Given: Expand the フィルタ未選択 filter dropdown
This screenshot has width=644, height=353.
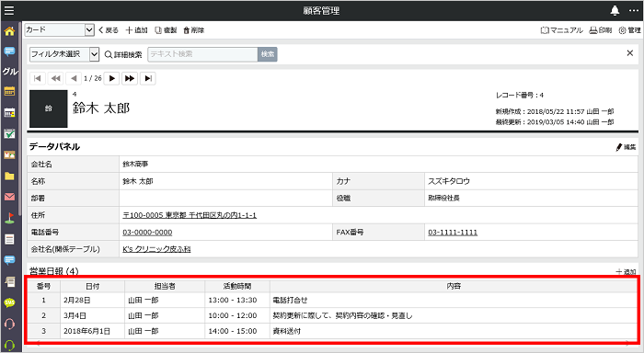Looking at the screenshot, I should point(64,54).
